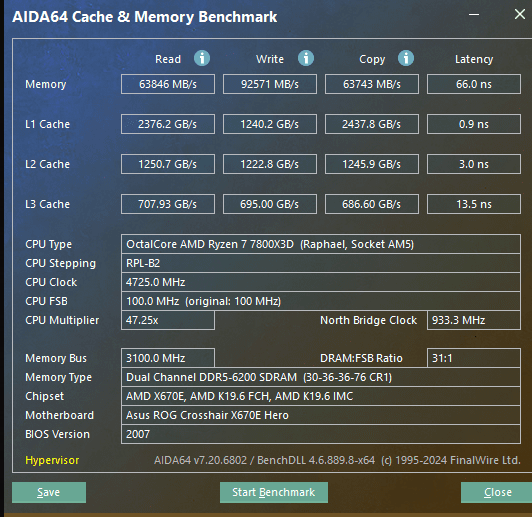Click the window title AIDA64 Cache & Memory Benchmark
Image resolution: width=532 pixels, height=517 pixels.
(x=145, y=17)
